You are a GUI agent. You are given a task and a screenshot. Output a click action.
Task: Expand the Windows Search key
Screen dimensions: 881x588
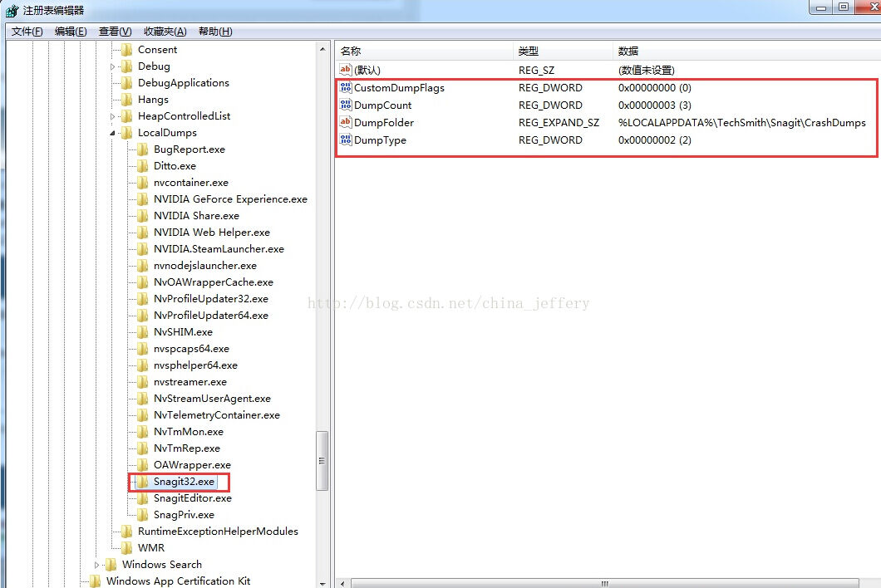tap(97, 565)
